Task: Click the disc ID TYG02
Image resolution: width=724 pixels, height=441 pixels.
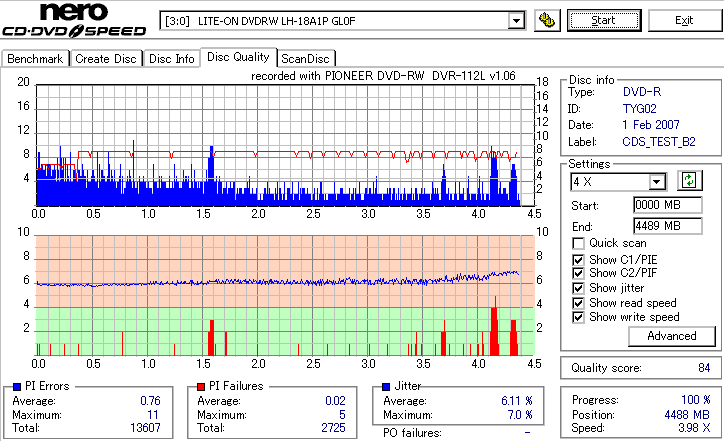Action: pos(640,109)
